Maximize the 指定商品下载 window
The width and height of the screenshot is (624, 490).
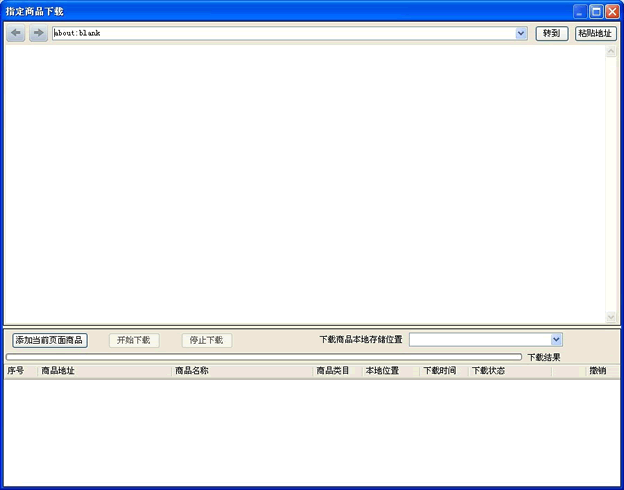click(596, 12)
